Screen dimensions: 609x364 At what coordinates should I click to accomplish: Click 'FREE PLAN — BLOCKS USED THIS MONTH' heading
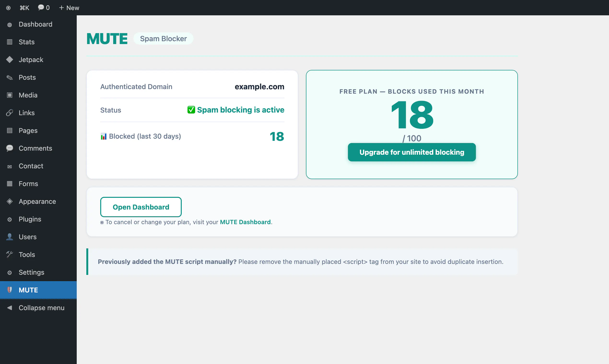[412, 91]
